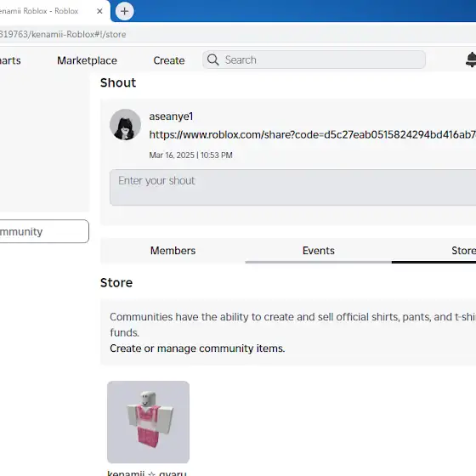
Task: Click the Community button in sidebar
Action: pos(44,231)
